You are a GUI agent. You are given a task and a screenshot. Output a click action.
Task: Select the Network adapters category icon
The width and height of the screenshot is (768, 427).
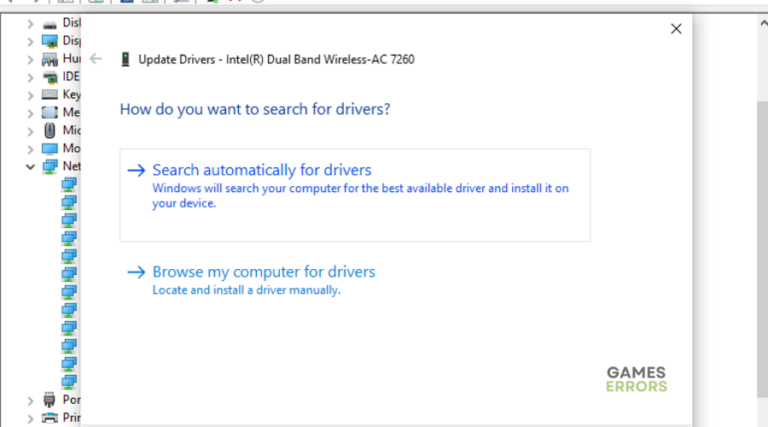click(x=50, y=166)
